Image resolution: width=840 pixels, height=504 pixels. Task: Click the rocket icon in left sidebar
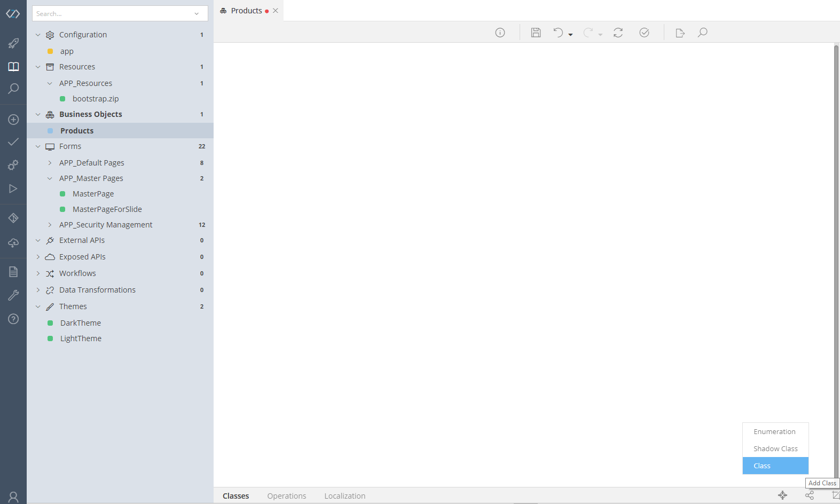point(13,43)
